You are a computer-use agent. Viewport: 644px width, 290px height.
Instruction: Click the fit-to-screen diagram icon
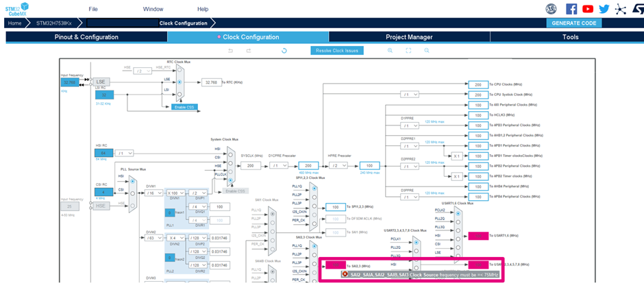[408, 51]
